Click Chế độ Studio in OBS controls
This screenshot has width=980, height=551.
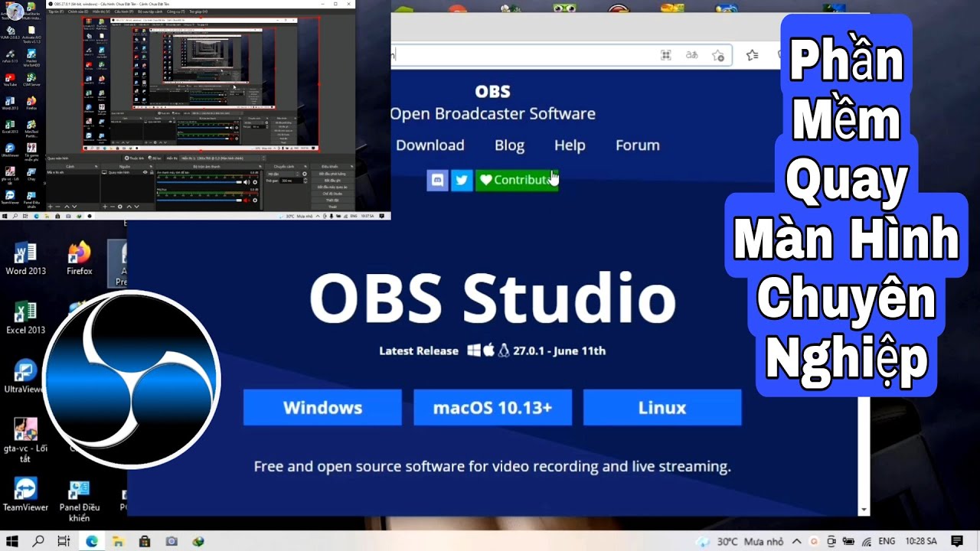[332, 194]
